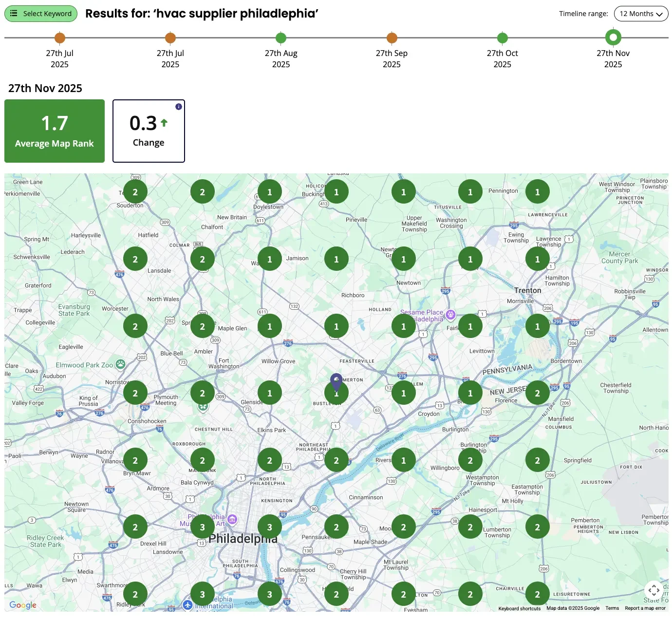Open the map Terms link
Viewport: 672px width, 621px height.
(x=612, y=608)
